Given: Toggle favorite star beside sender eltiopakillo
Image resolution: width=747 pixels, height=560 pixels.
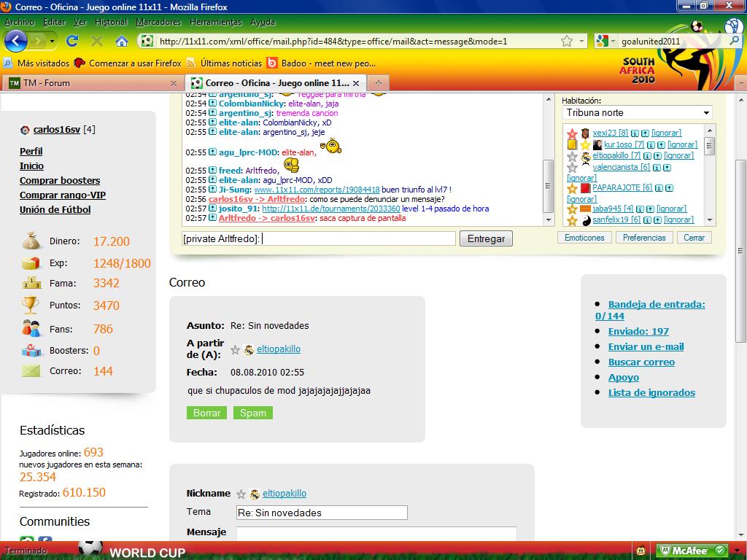Looking at the screenshot, I should [235, 349].
